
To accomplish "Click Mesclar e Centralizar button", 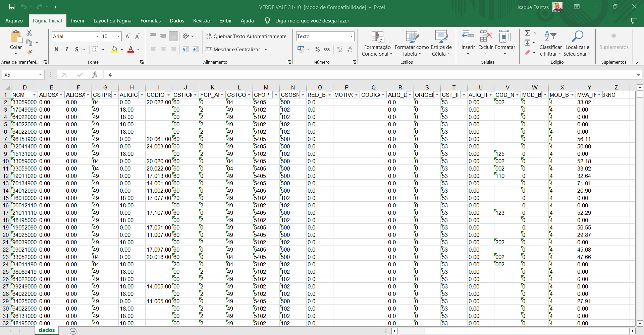I will (233, 49).
